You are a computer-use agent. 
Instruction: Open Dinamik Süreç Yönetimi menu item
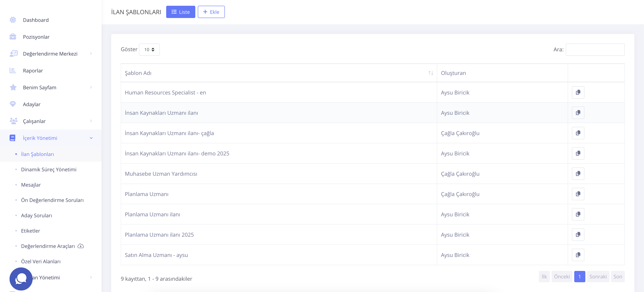[49, 170]
